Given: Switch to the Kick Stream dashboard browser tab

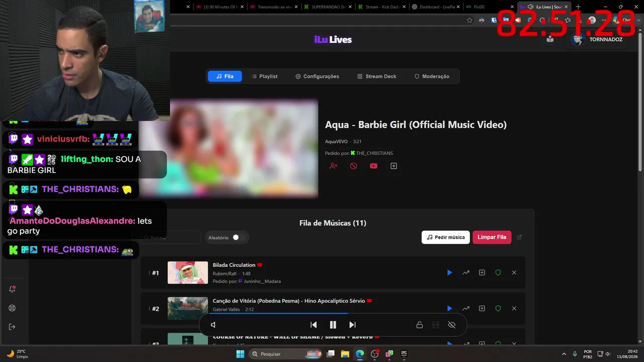Looking at the screenshot, I should (x=382, y=7).
